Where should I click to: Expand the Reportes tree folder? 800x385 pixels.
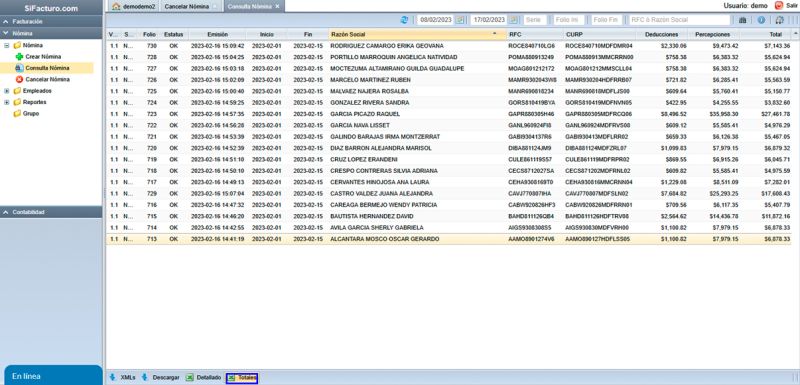tap(7, 102)
